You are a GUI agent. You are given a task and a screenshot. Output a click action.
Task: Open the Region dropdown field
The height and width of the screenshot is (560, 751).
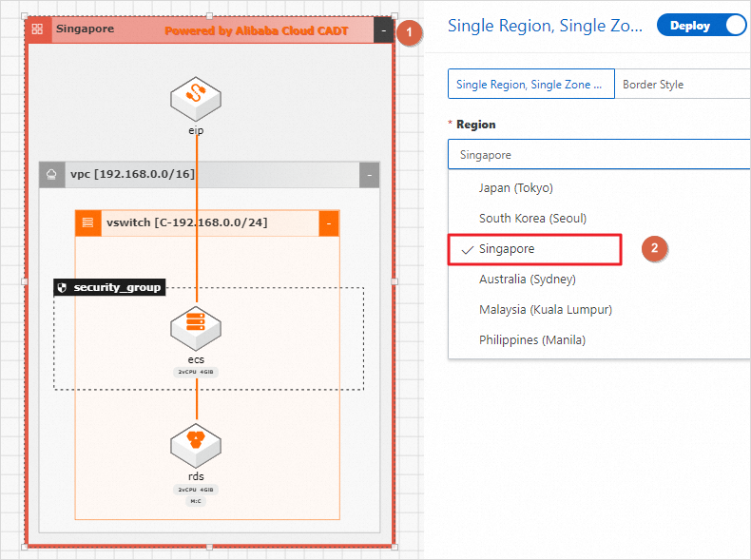(599, 155)
